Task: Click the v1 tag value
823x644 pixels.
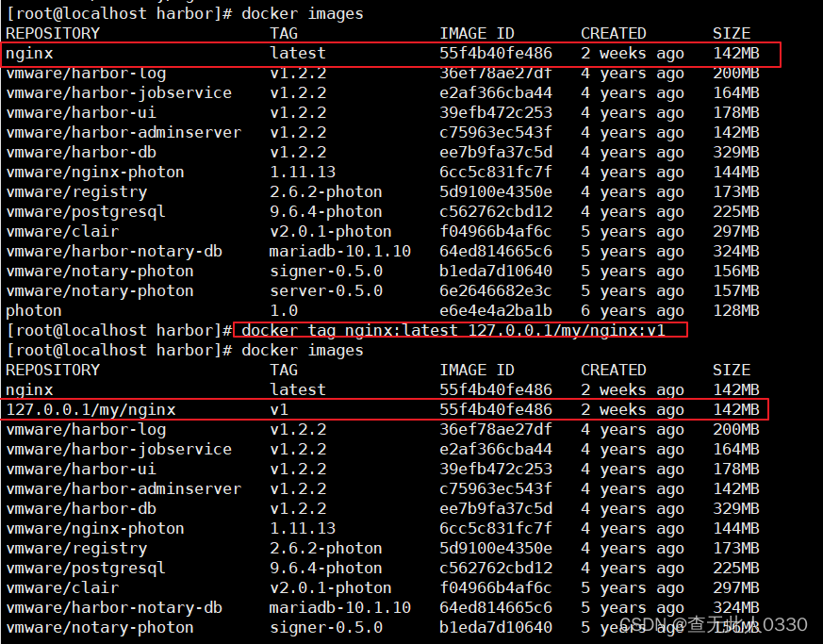Action: 279,409
